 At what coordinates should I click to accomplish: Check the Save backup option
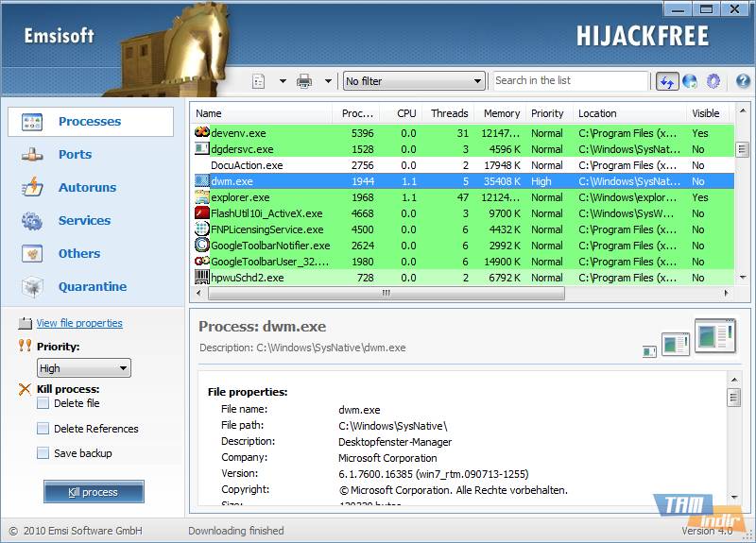(43, 453)
